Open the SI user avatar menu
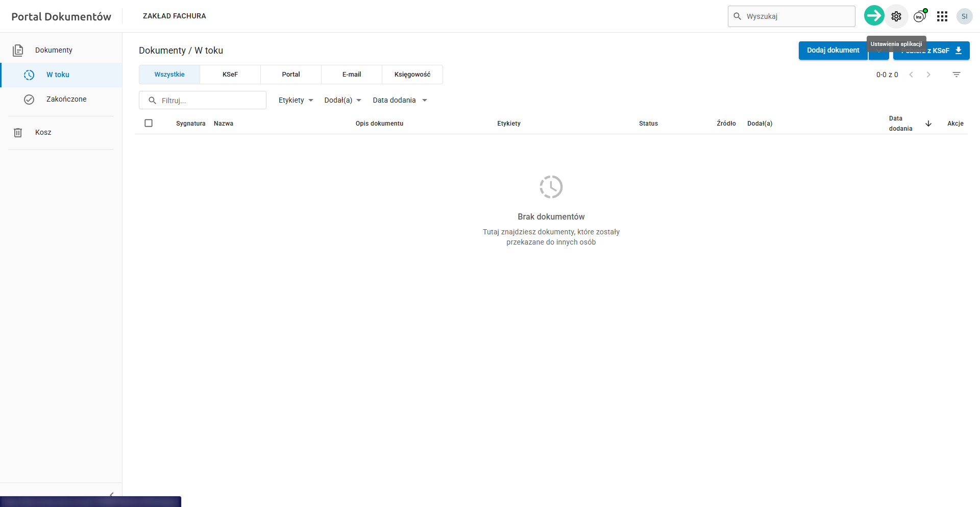The image size is (980, 507). coord(964,16)
